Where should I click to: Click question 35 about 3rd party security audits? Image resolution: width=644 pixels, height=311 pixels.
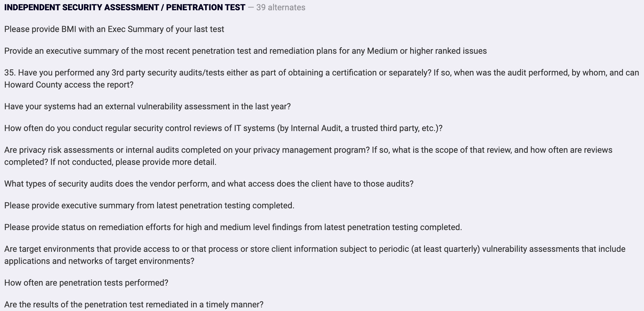322,79
